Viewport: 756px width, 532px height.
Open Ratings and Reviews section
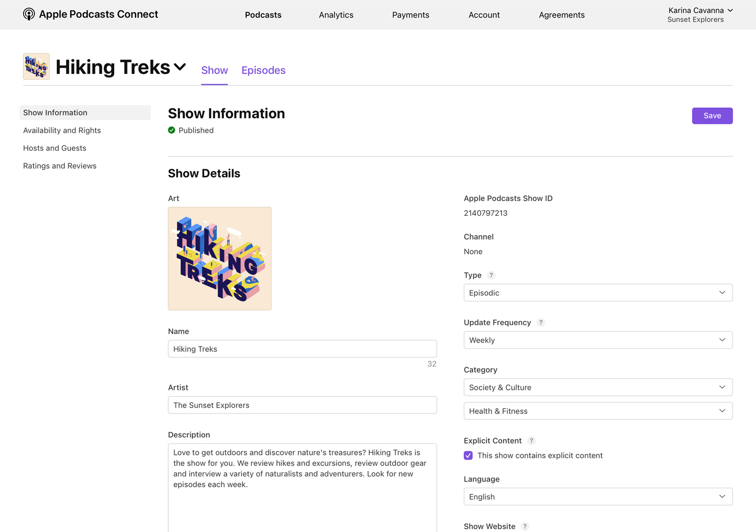pos(60,165)
